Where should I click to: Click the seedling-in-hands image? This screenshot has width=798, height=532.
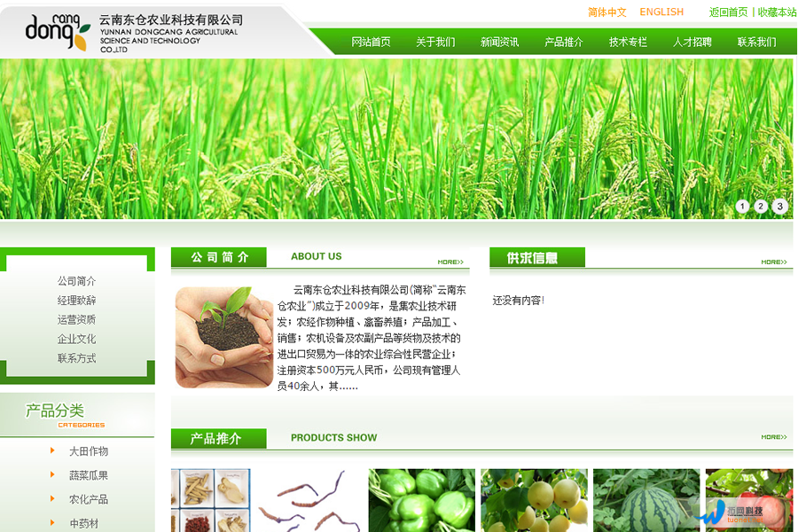[223, 337]
